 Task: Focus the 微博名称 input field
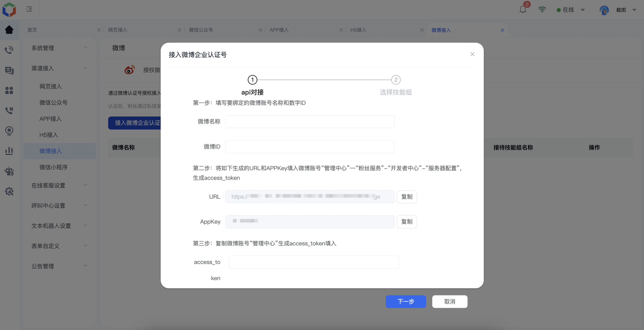point(310,122)
